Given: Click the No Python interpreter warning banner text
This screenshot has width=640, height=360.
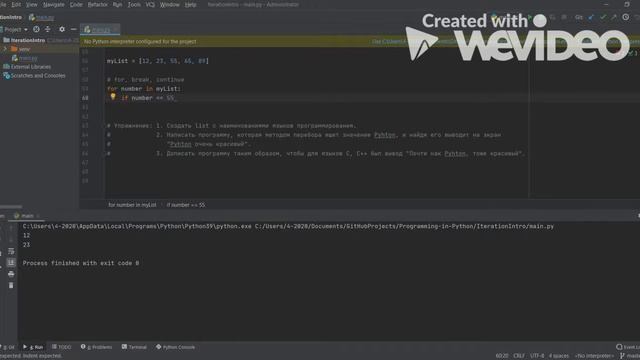Looking at the screenshot, I should (140, 42).
